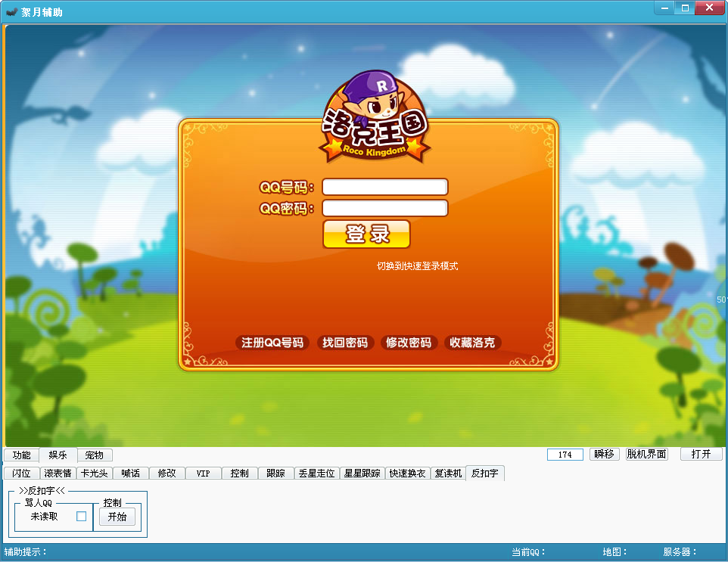This screenshot has height=562, width=728.
Task: Open the 滚表情 sub-tab
Action: pyautogui.click(x=58, y=473)
